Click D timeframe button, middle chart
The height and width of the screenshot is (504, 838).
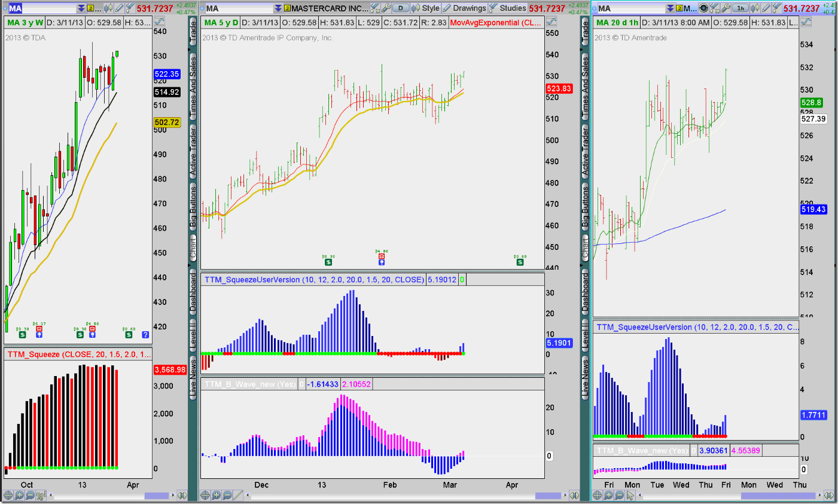pyautogui.click(x=401, y=8)
